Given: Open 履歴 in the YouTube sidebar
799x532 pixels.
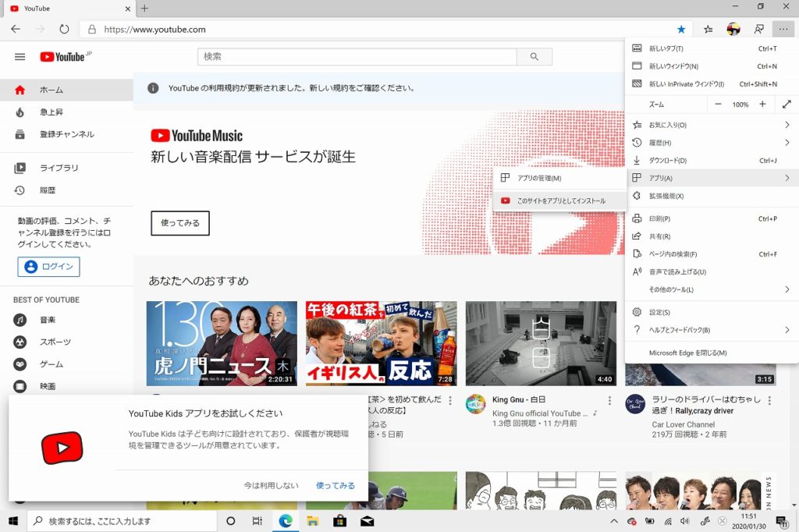Looking at the screenshot, I should (x=67, y=190).
